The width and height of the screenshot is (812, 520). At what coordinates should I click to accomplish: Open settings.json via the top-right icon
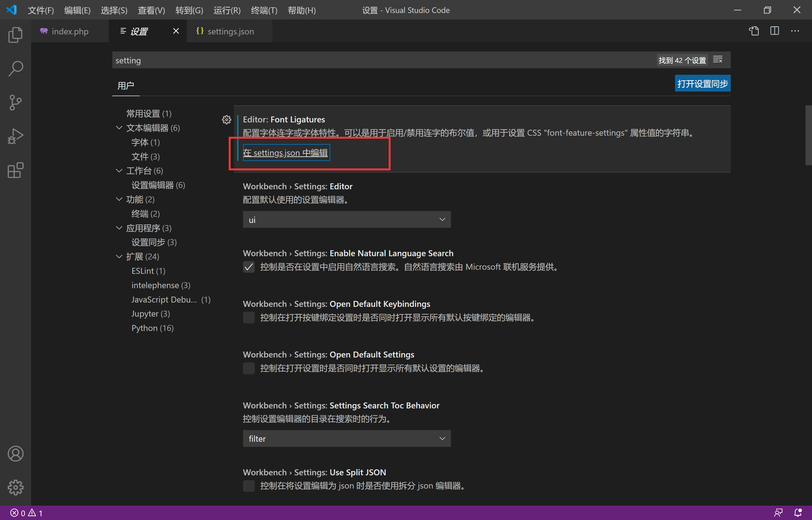(754, 31)
